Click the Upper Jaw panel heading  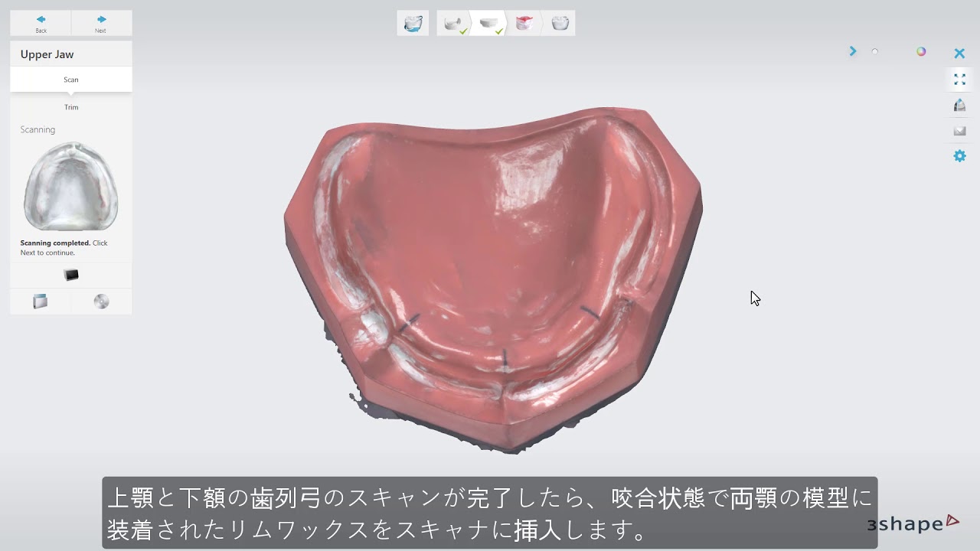coord(47,54)
